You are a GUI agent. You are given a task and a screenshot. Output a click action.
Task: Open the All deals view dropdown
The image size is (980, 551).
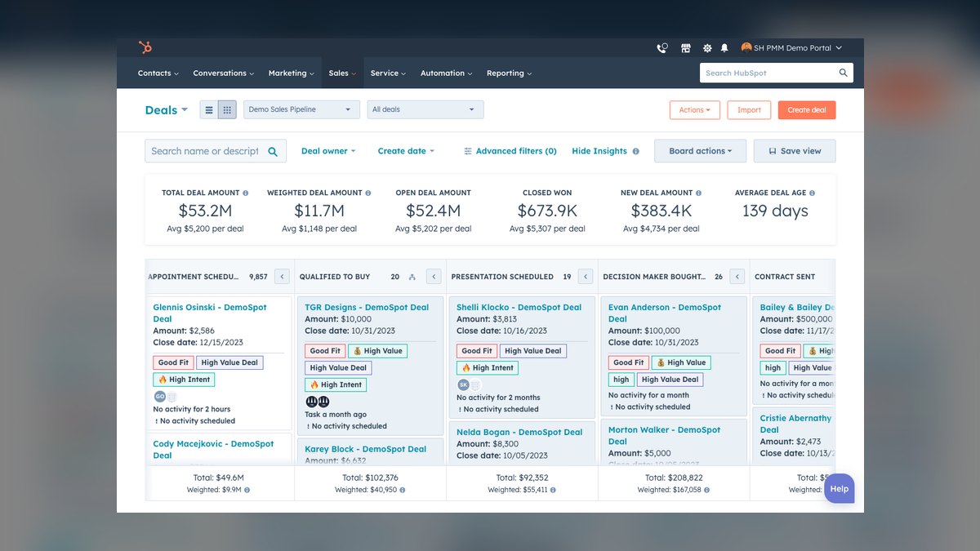[425, 109]
